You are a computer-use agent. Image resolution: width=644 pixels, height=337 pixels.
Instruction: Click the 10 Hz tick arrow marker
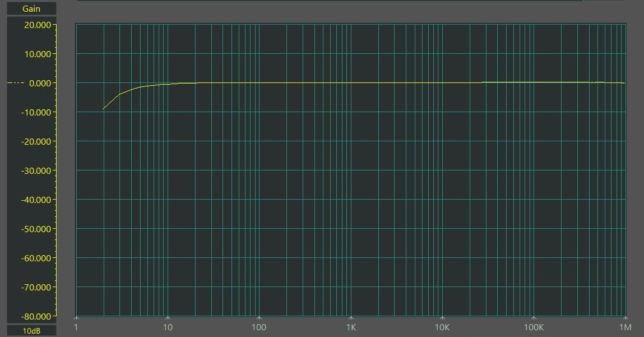168,317
